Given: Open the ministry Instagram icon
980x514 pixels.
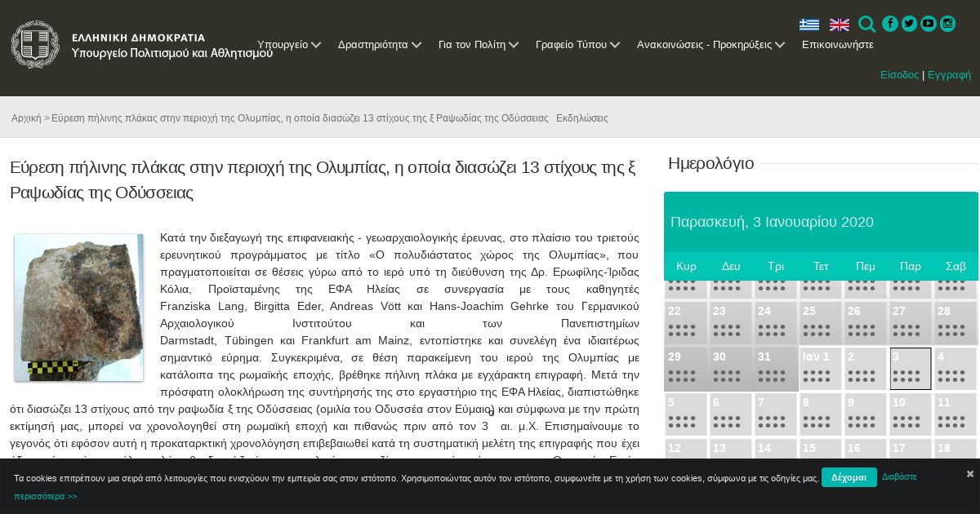Looking at the screenshot, I should click(948, 24).
